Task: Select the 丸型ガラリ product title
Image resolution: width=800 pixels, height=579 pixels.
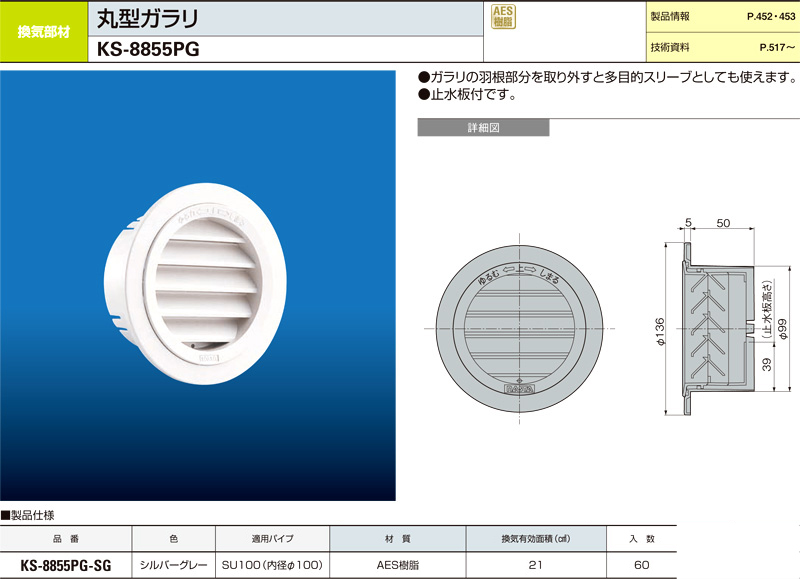Action: pyautogui.click(x=147, y=18)
